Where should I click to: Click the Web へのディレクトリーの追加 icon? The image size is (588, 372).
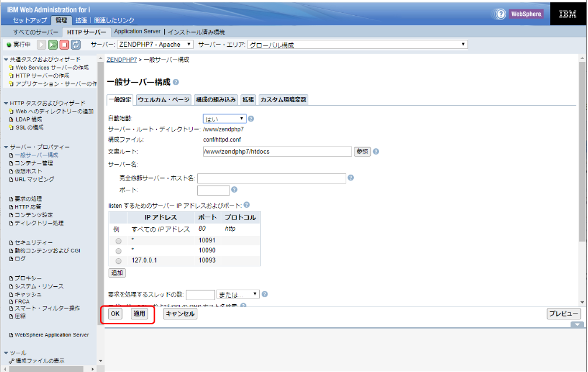tap(11, 112)
